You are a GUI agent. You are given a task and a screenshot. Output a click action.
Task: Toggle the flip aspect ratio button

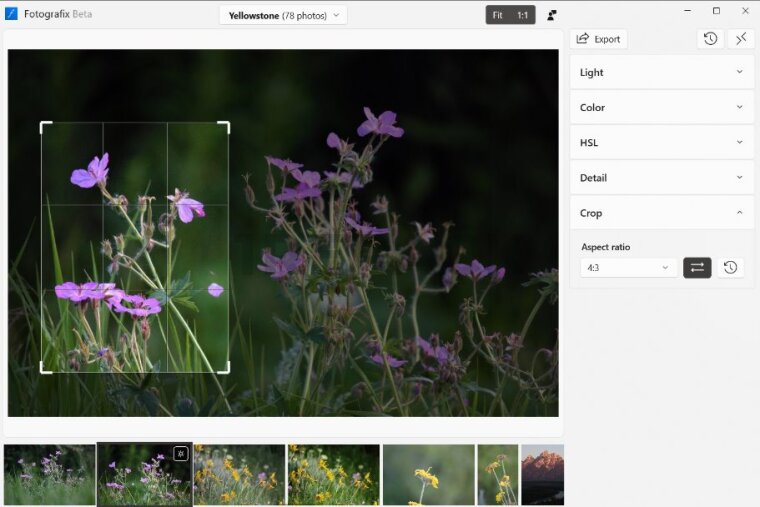[697, 267]
